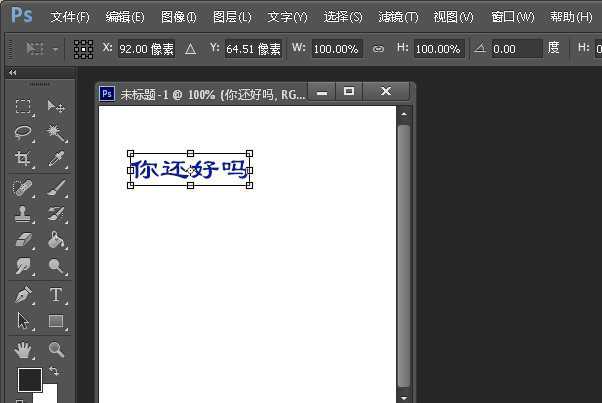Open the 滤镜(T) menu
602x403 pixels.
coord(398,17)
